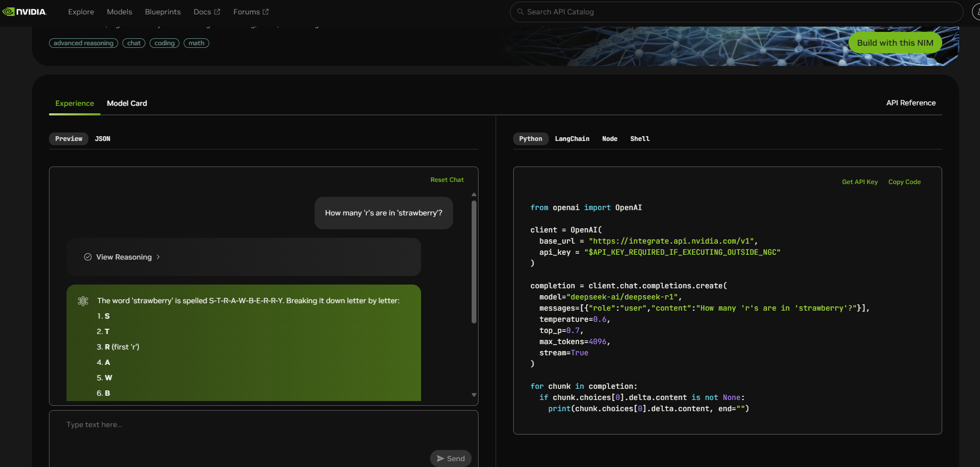The width and height of the screenshot is (980, 467).
Task: Click the chat scrollbar thumb
Action: 474,262
